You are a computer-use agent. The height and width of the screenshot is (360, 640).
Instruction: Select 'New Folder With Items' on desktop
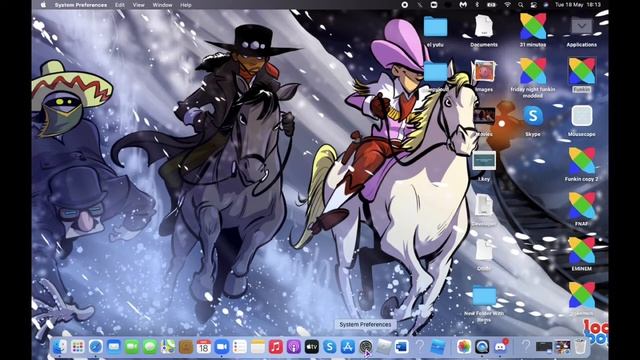pyautogui.click(x=484, y=296)
